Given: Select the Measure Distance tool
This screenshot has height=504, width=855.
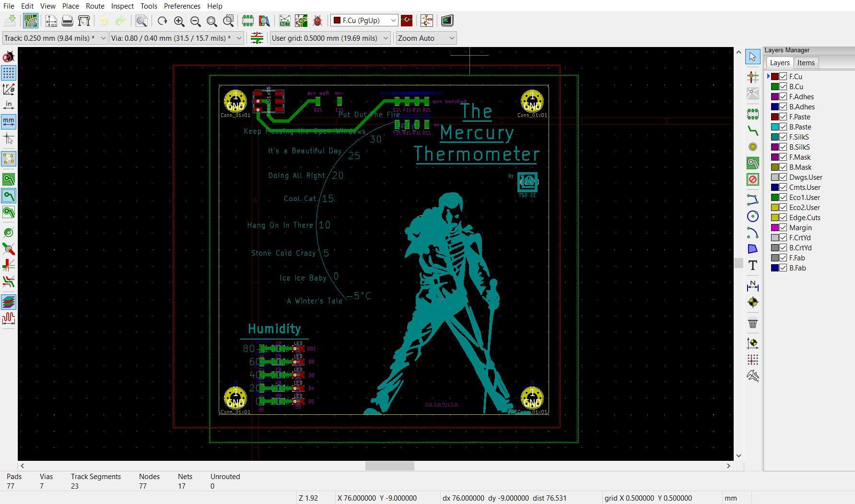Looking at the screenshot, I should (x=753, y=375).
